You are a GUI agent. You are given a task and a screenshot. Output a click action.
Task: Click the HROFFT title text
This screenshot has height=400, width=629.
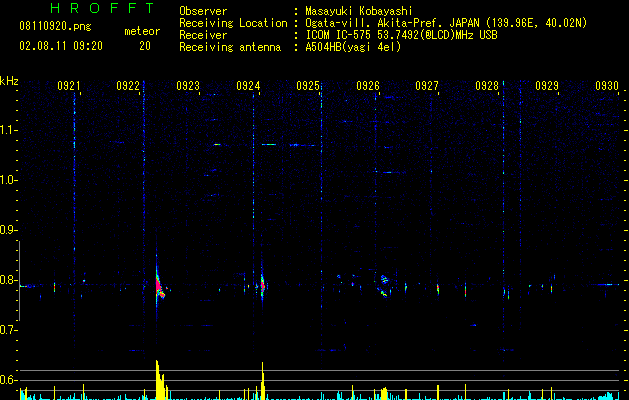coord(102,8)
